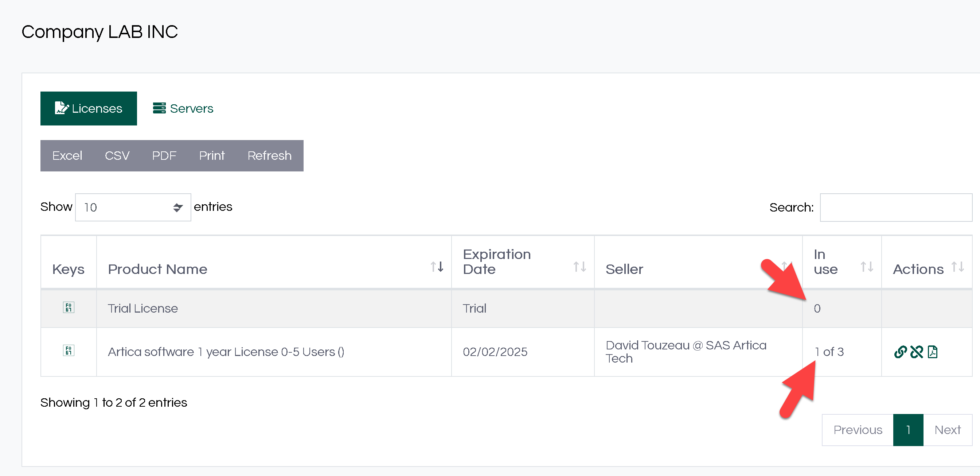Refresh the licenses table
Image resolution: width=980 pixels, height=476 pixels.
(x=269, y=156)
